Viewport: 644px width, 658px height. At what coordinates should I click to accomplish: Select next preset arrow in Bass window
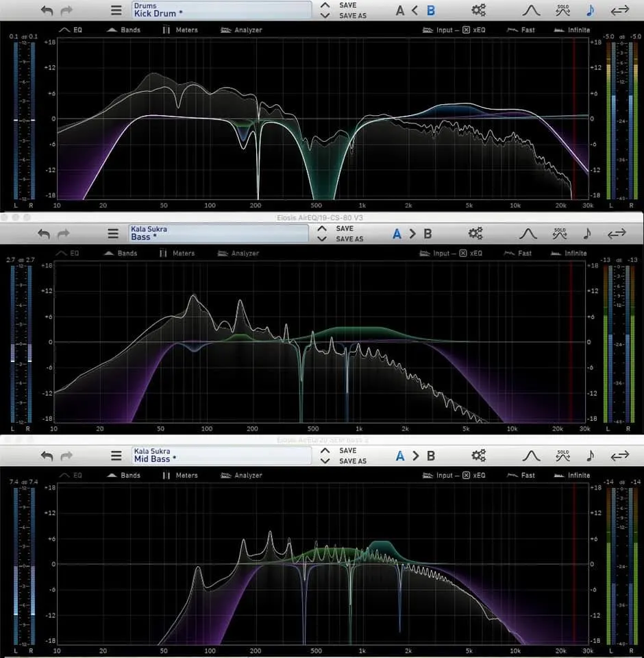(x=322, y=239)
